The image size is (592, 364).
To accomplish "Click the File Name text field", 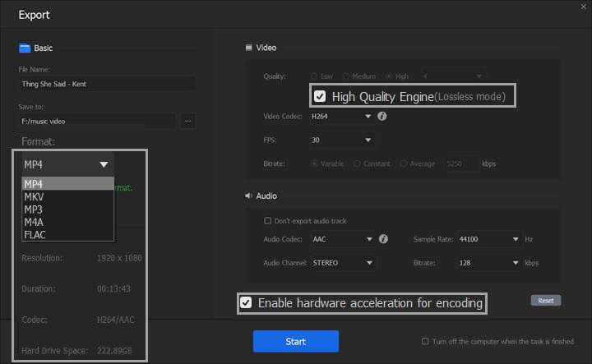I will (x=107, y=84).
